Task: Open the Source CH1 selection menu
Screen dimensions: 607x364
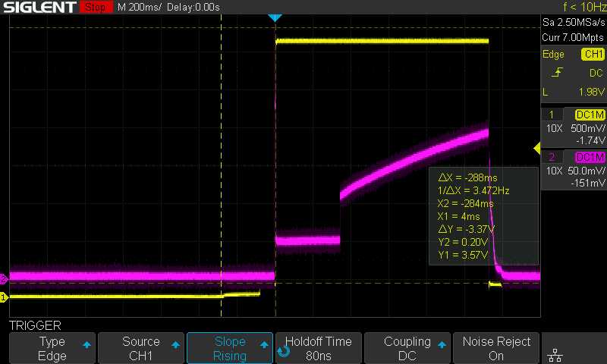Action: pyautogui.click(x=141, y=349)
